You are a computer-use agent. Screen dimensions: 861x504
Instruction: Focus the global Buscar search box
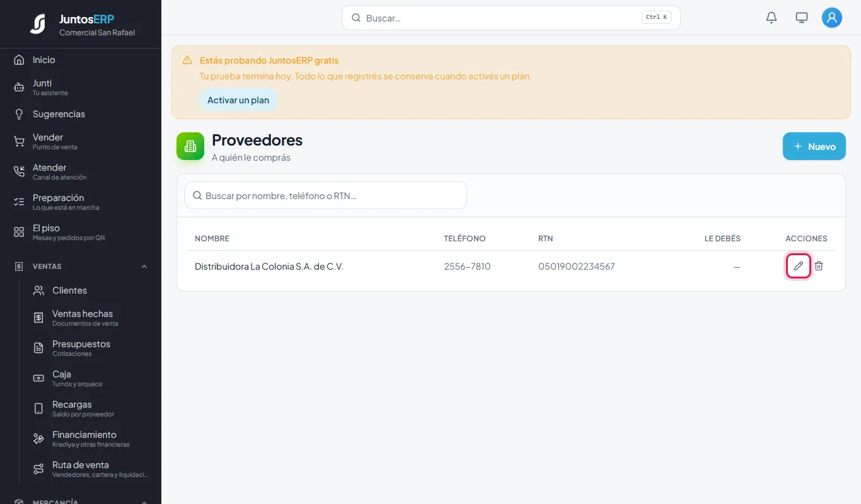[x=511, y=18]
